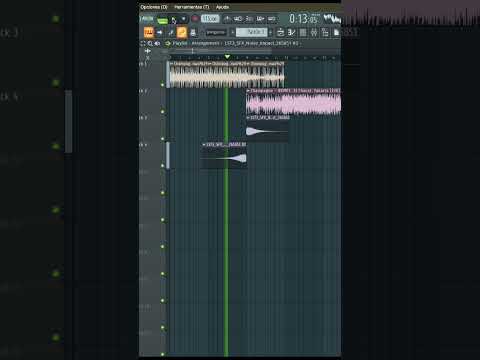This screenshot has height=360, width=480.
Task: Mute Track 3 with its green dot
Action: point(163,139)
